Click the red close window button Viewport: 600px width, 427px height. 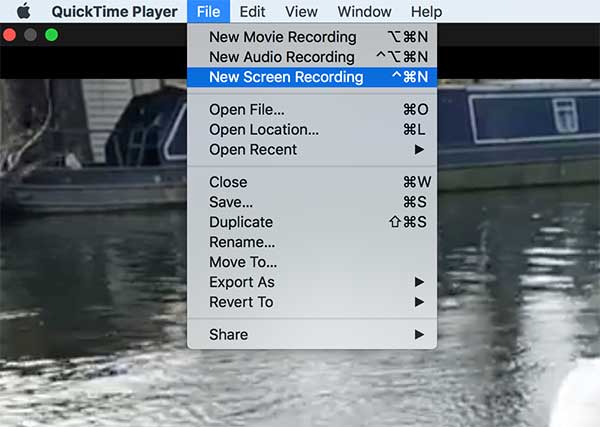(x=10, y=35)
